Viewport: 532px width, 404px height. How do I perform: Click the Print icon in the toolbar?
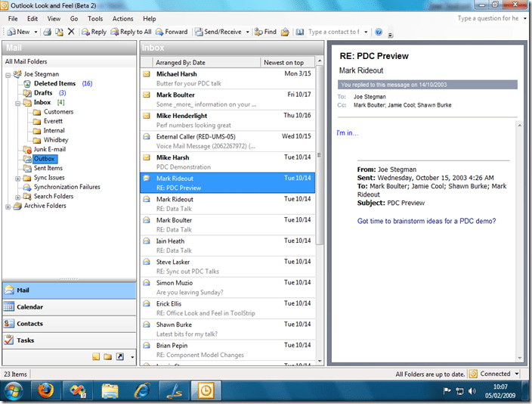[x=47, y=32]
